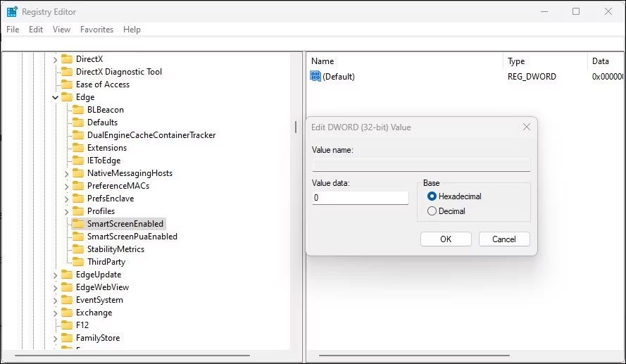Expand the EdgeUpdate key

pyautogui.click(x=56, y=275)
